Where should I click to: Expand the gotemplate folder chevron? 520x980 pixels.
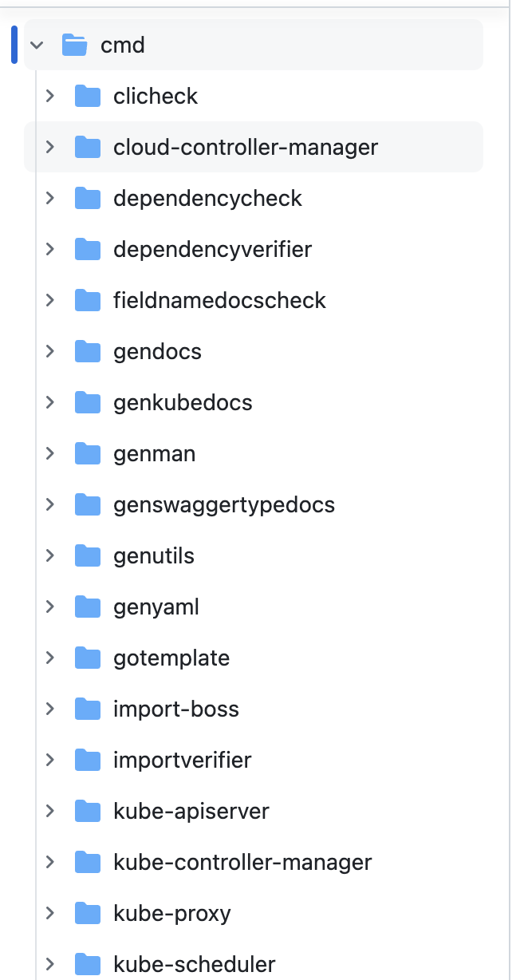[x=50, y=658]
